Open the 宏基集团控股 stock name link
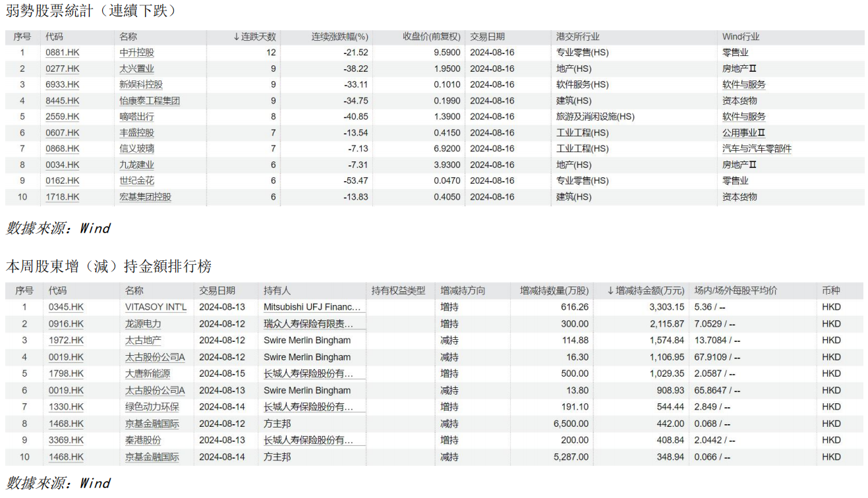868x498 pixels. pyautogui.click(x=145, y=197)
